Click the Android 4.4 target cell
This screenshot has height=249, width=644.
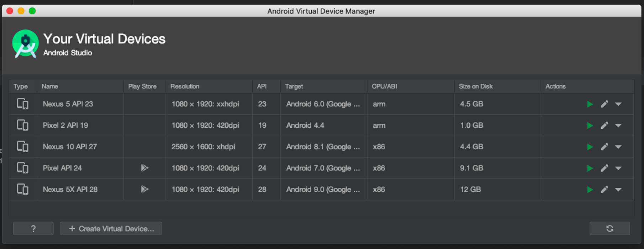324,125
